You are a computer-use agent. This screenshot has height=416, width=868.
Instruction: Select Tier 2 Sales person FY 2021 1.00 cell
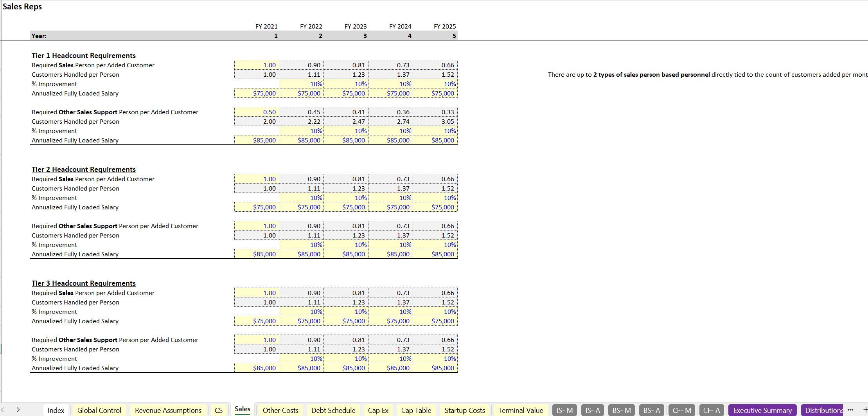(257, 179)
